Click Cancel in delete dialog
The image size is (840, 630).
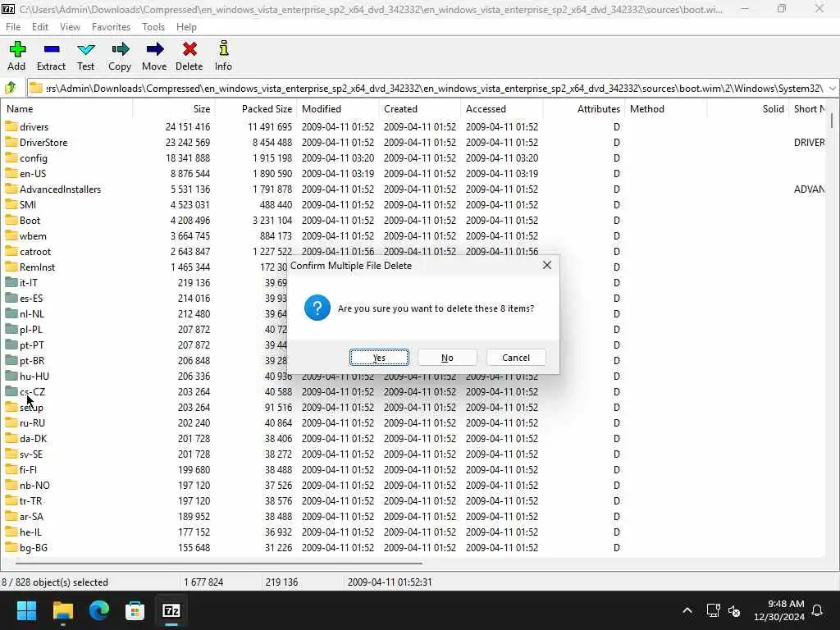[x=516, y=358]
